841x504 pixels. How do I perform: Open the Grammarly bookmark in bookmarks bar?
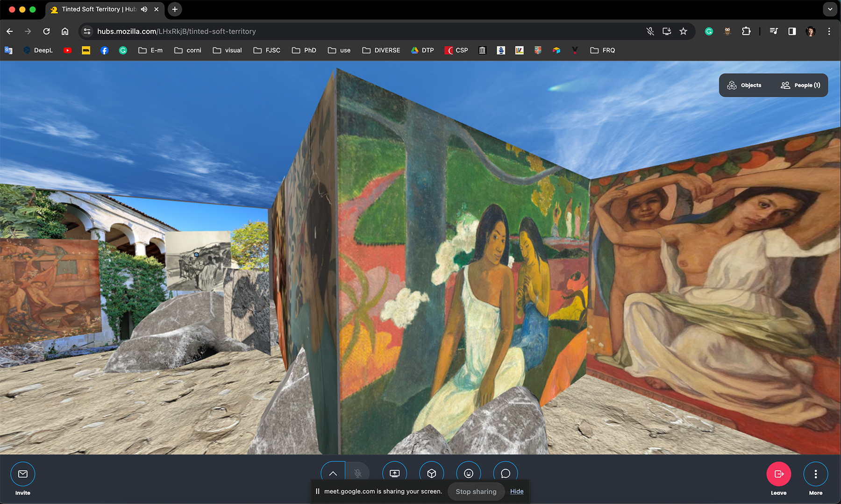coord(123,50)
